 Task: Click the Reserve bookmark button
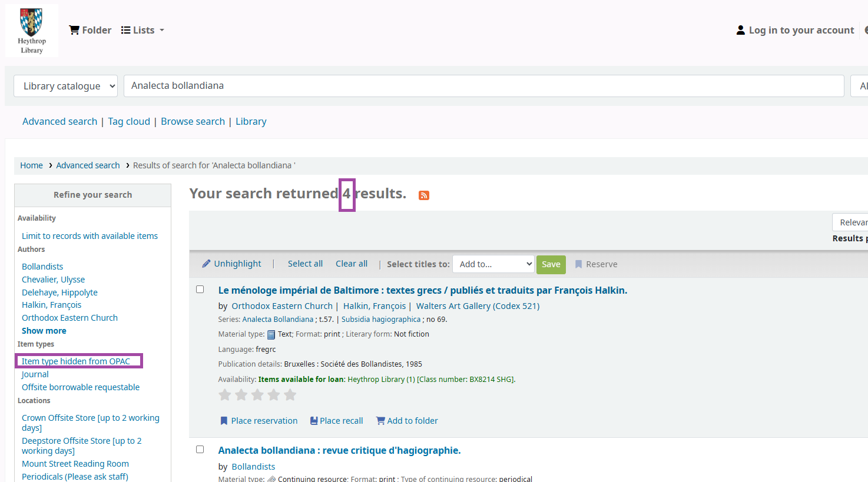coord(596,264)
